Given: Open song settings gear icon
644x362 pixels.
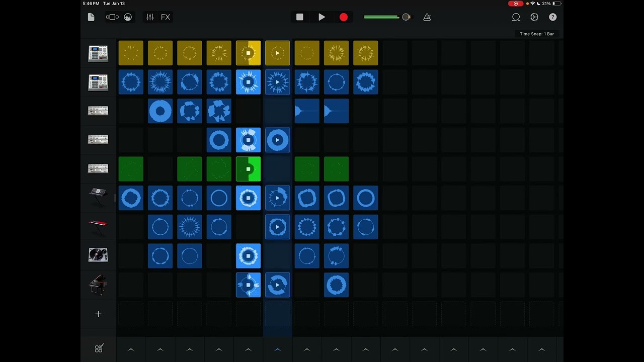Looking at the screenshot, I should [x=534, y=17].
